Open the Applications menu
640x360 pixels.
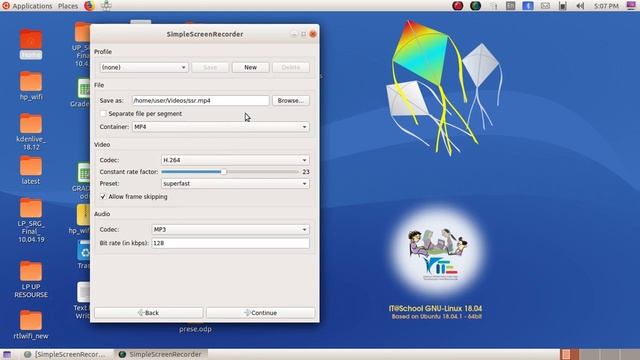coord(32,6)
